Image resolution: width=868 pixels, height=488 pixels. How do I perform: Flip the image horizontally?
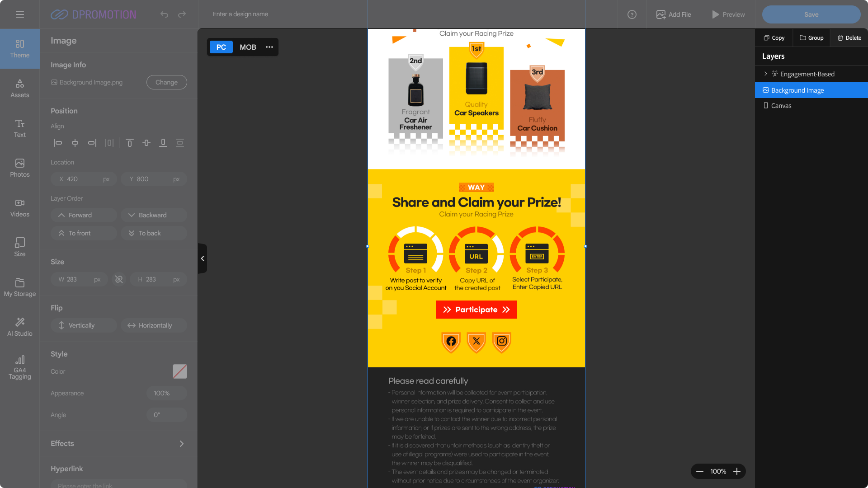pos(154,325)
